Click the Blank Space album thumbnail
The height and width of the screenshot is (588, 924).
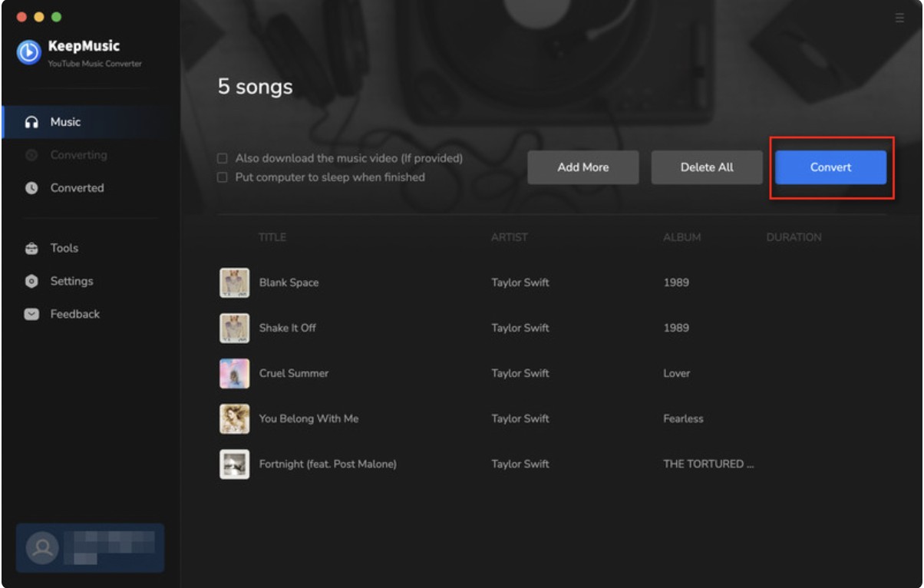[x=235, y=282]
